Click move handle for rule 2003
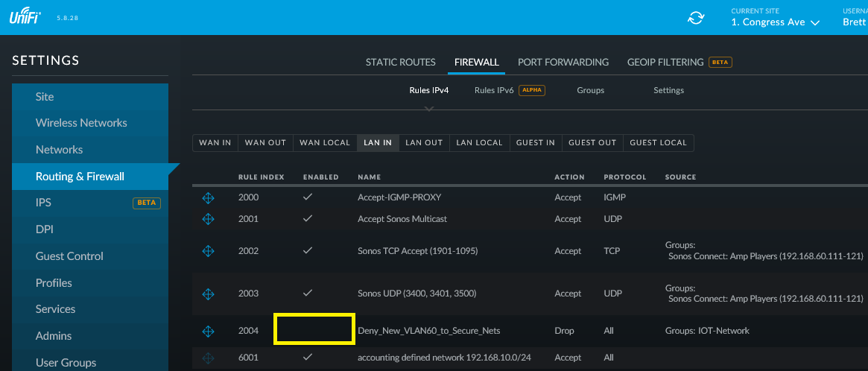The height and width of the screenshot is (371, 868). pos(208,294)
